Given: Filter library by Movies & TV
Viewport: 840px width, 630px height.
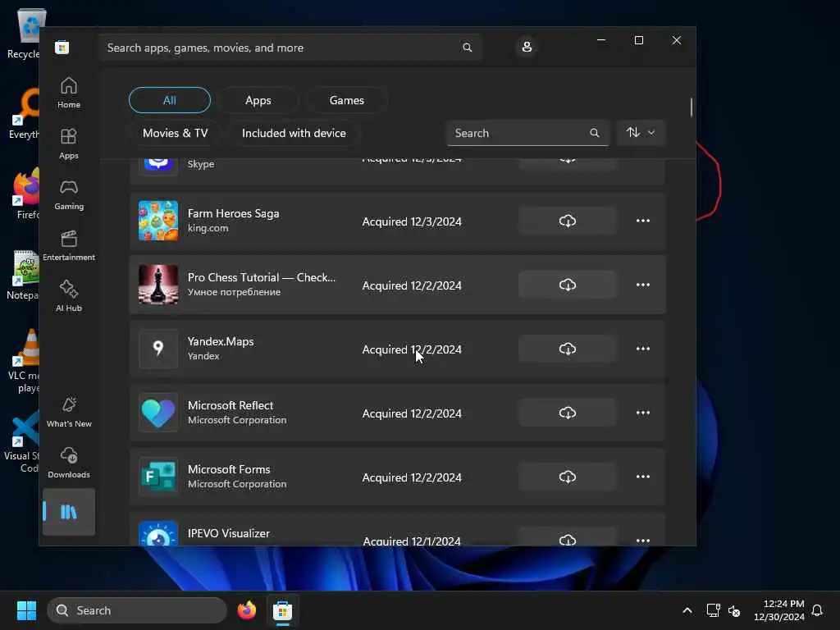Looking at the screenshot, I should point(176,133).
